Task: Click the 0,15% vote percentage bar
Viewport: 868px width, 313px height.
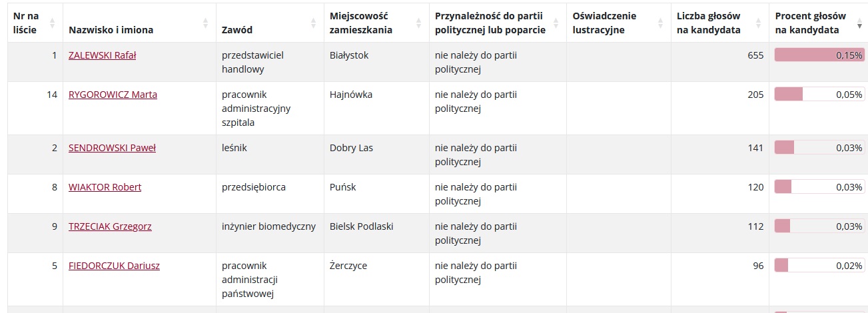Action: (819, 55)
